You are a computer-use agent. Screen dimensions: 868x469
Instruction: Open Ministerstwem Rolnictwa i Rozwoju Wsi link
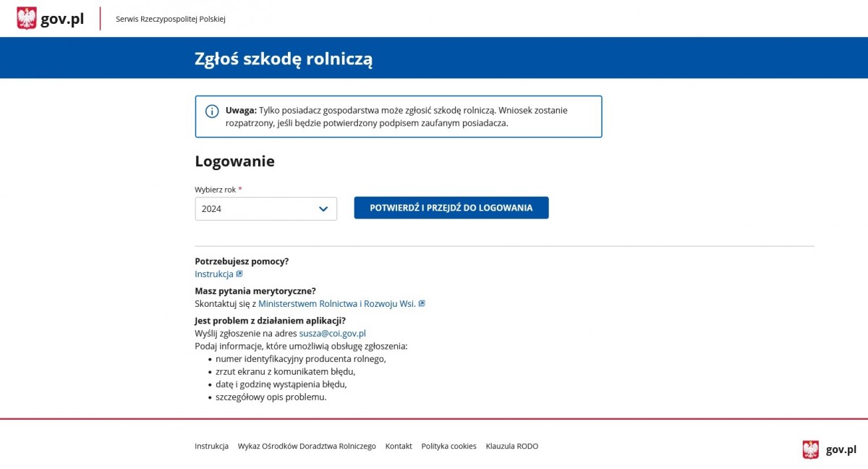(337, 304)
